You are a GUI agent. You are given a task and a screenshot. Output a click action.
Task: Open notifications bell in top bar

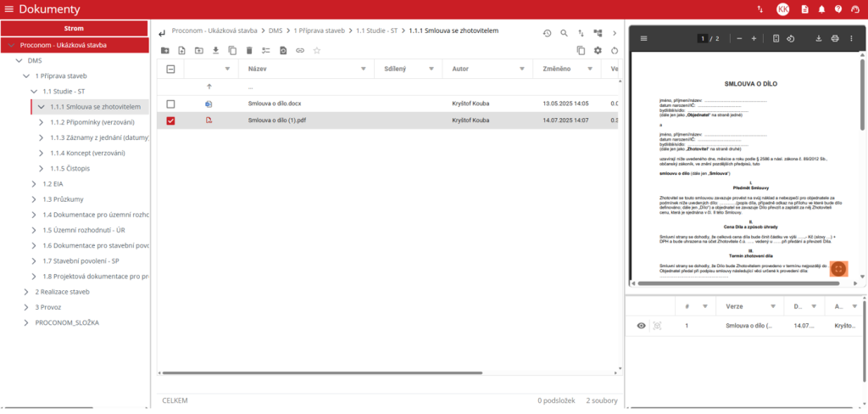[x=821, y=9]
